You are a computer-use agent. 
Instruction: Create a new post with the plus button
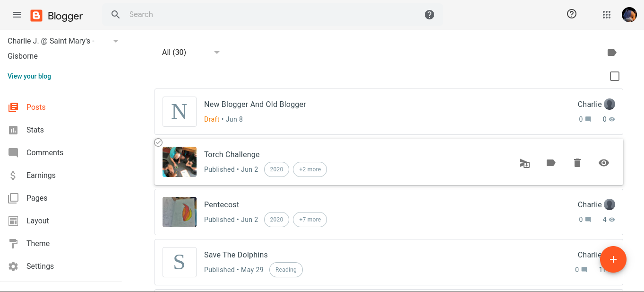click(x=613, y=259)
